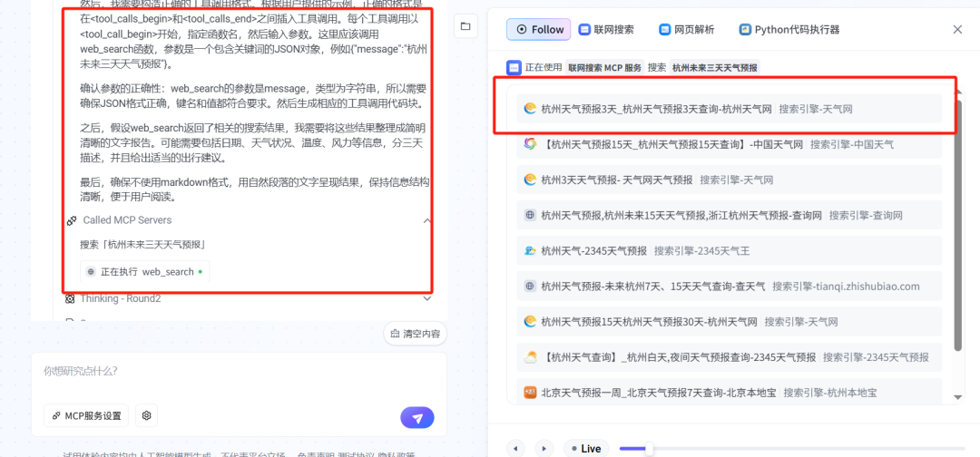980x457 pixels.
Task: Open the 网页解析 tab
Action: point(686,29)
